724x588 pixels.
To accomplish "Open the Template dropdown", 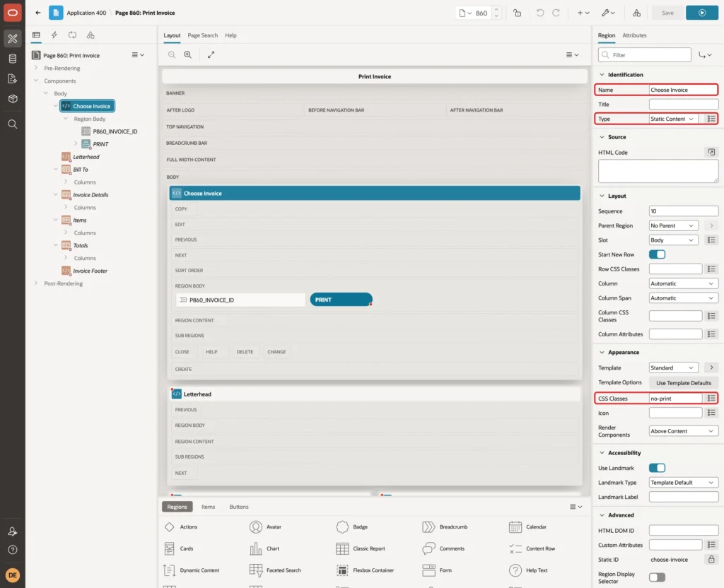I will (x=673, y=367).
